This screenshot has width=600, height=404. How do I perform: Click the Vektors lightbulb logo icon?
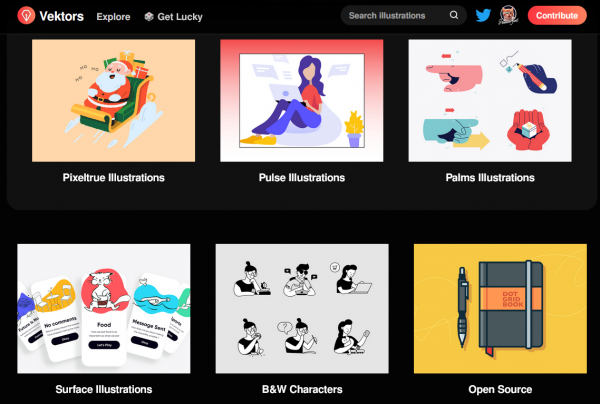coord(26,16)
